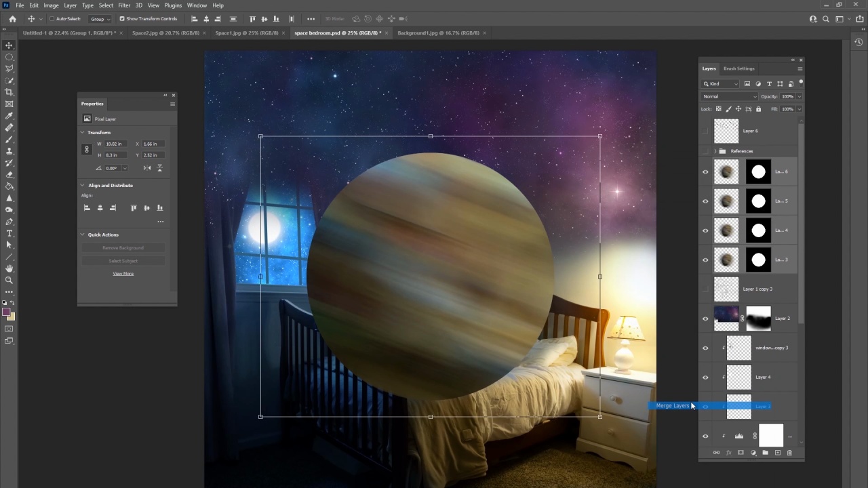Open the Normal blend mode dropdown
The image size is (868, 488).
tap(730, 96)
